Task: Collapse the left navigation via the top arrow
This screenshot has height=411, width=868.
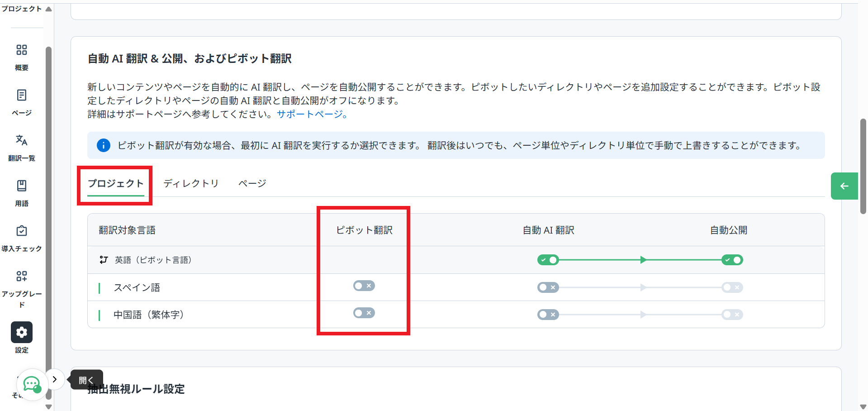Action: pyautogui.click(x=49, y=8)
